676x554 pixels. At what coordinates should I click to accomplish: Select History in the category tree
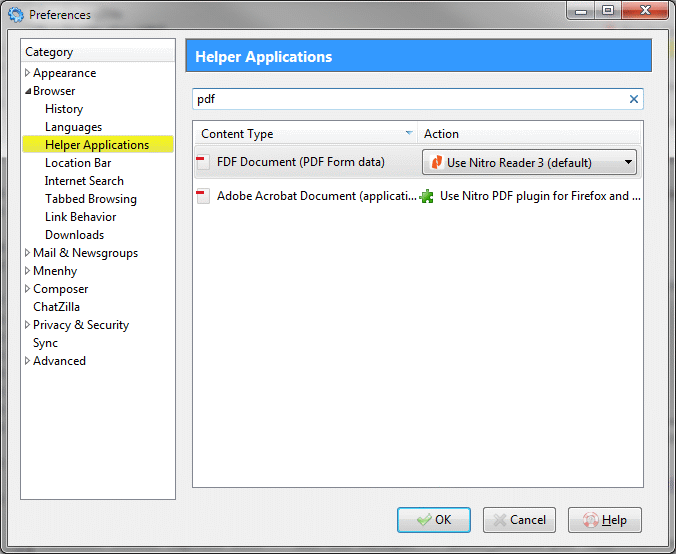coord(64,109)
